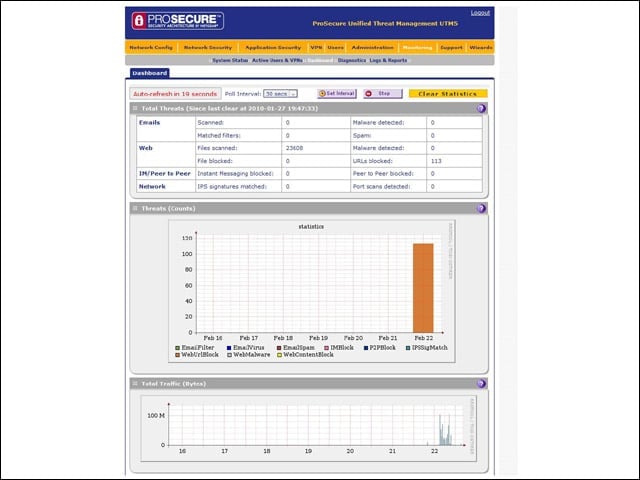The image size is (640, 480).
Task: Open the Poll Interval dropdown
Action: (280, 94)
